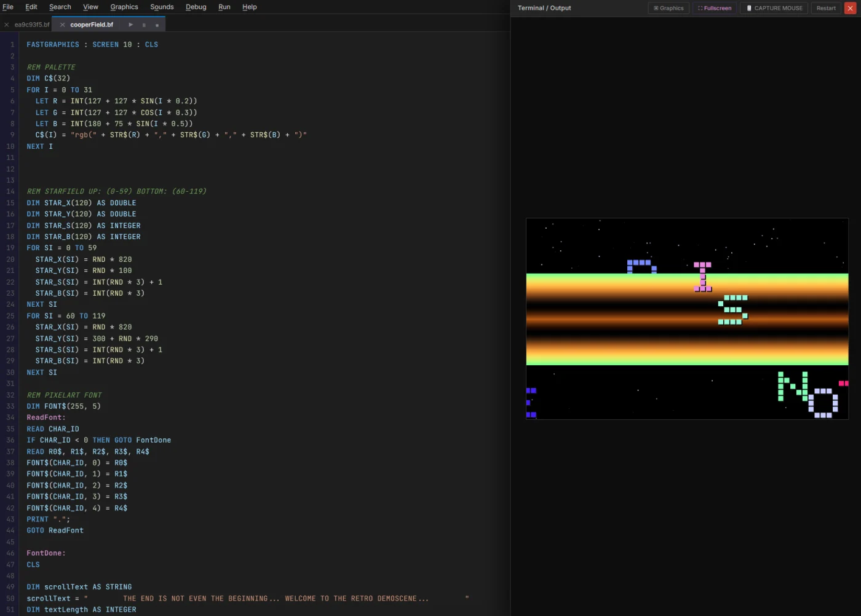Viewport: 861px width, 616px height.
Task: Switch to the ea9c93f5.bf tab
Action: 32,25
